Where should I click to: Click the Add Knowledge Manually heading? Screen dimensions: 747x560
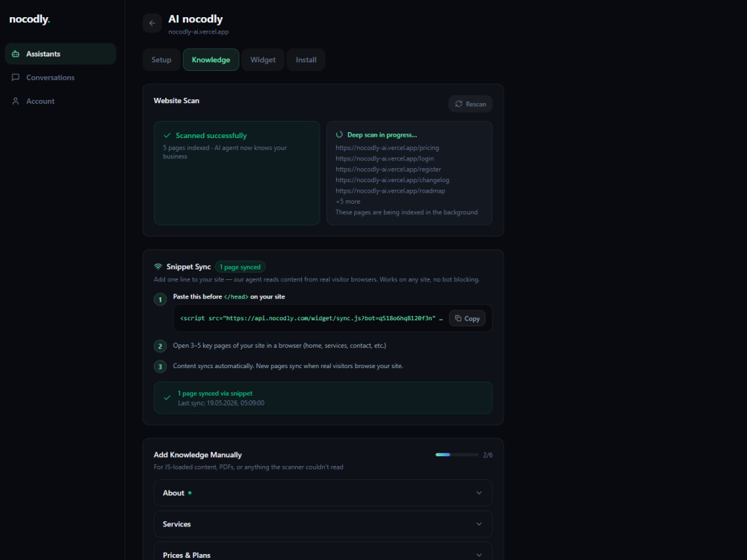[198, 455]
